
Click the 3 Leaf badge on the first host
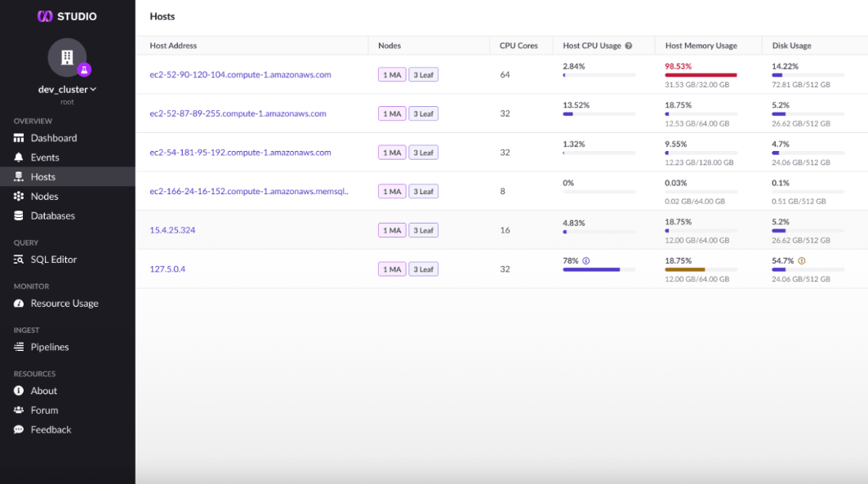(x=423, y=73)
